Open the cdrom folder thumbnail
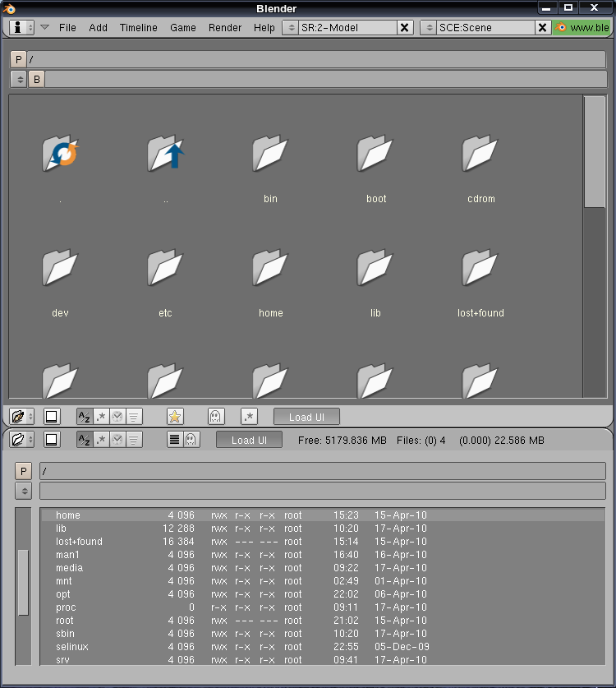Screen dimensions: 616x688 (x=480, y=153)
